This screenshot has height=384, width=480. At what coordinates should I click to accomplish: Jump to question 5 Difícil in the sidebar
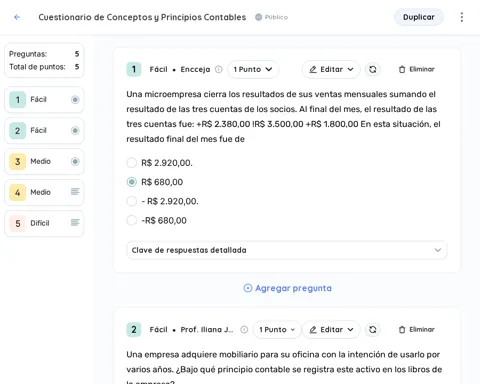44,223
